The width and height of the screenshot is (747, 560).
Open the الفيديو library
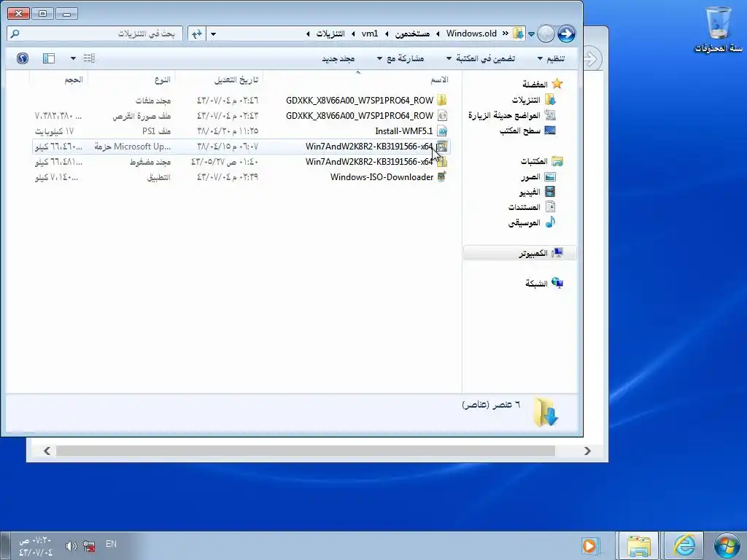[x=530, y=192]
